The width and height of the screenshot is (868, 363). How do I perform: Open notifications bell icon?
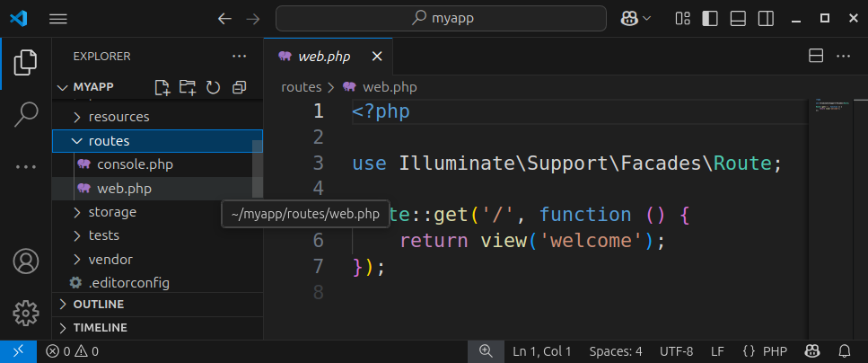[845, 350]
